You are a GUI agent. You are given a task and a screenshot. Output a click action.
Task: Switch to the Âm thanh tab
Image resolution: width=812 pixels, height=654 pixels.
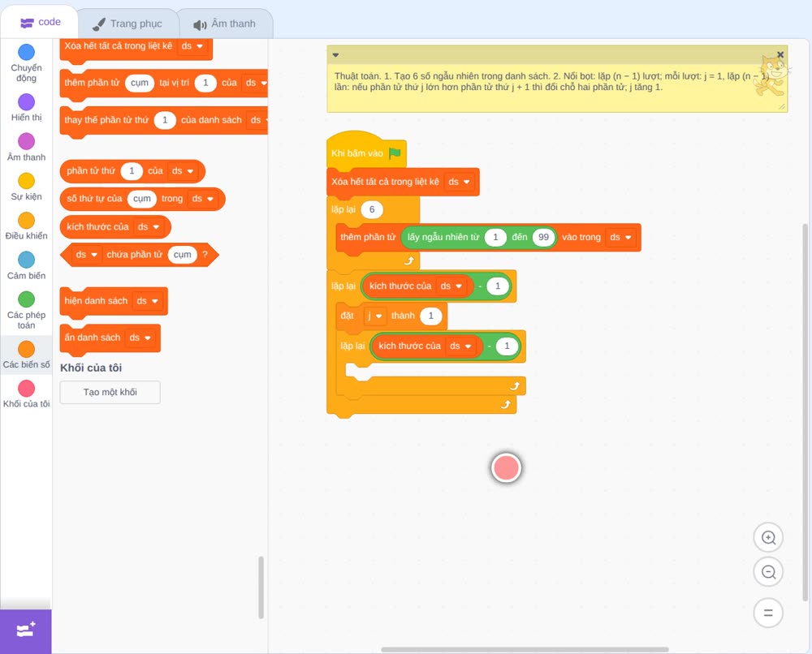point(225,24)
